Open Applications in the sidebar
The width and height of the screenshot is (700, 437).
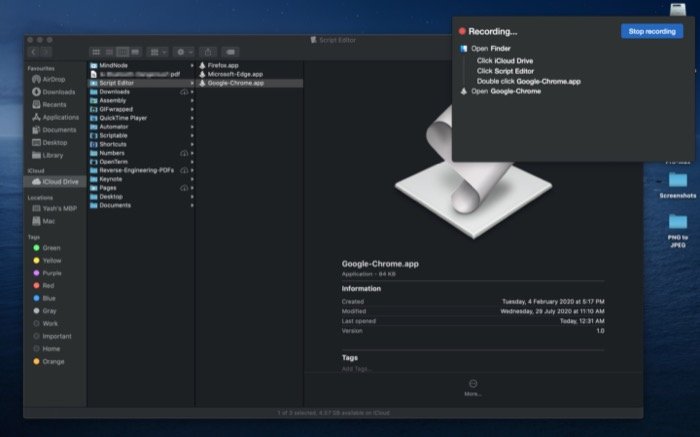[x=55, y=117]
